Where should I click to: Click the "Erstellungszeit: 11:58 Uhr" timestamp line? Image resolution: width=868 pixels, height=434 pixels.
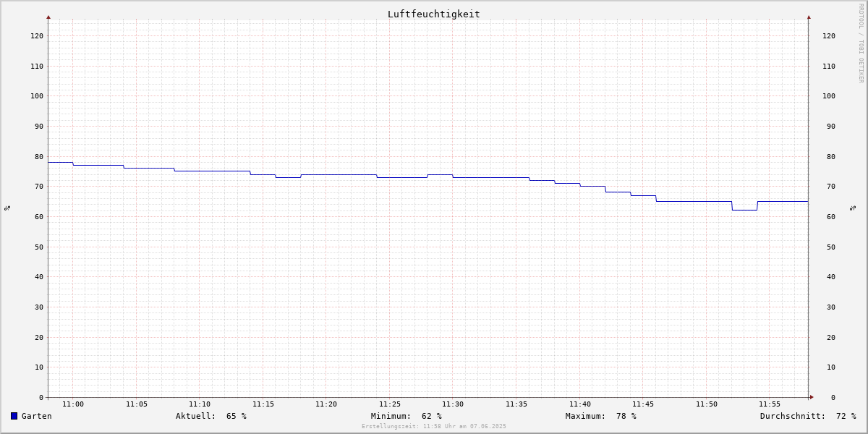[x=434, y=427]
